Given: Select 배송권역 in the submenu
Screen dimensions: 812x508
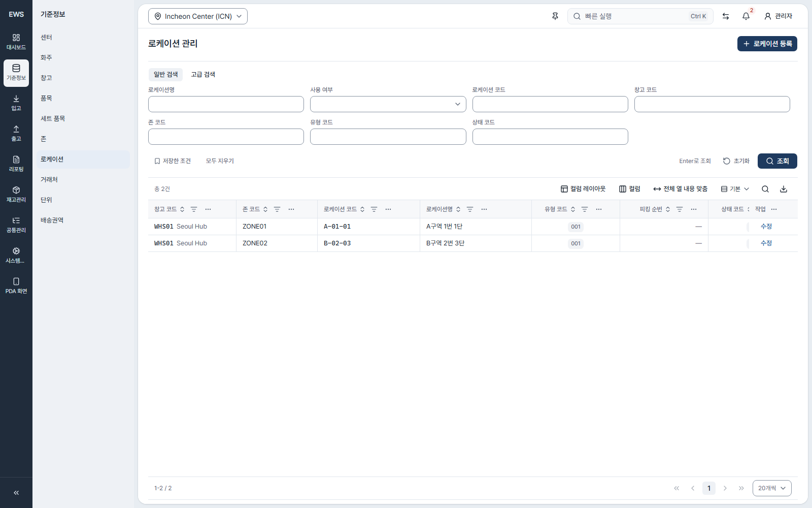Looking at the screenshot, I should coord(83,220).
